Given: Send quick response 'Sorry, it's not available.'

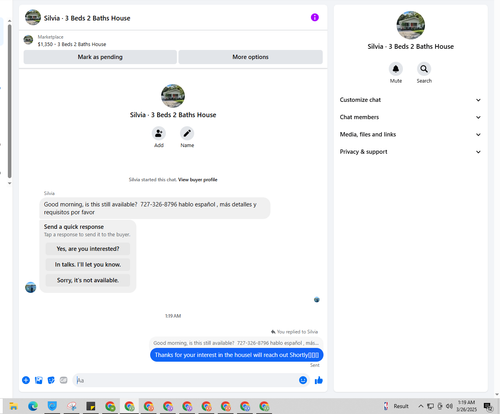Looking at the screenshot, I should [88, 280].
